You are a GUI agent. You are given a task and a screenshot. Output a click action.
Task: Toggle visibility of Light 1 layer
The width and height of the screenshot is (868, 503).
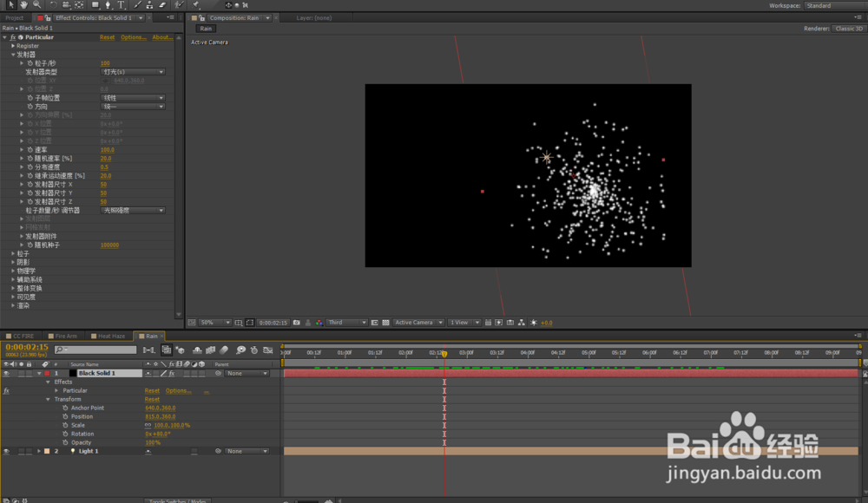6,451
